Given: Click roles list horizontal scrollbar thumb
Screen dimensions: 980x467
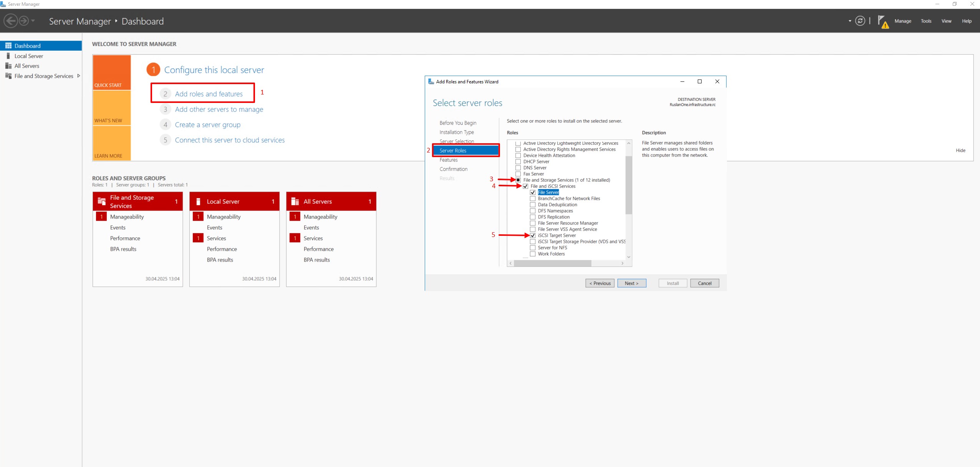Looking at the screenshot, I should click(x=553, y=263).
